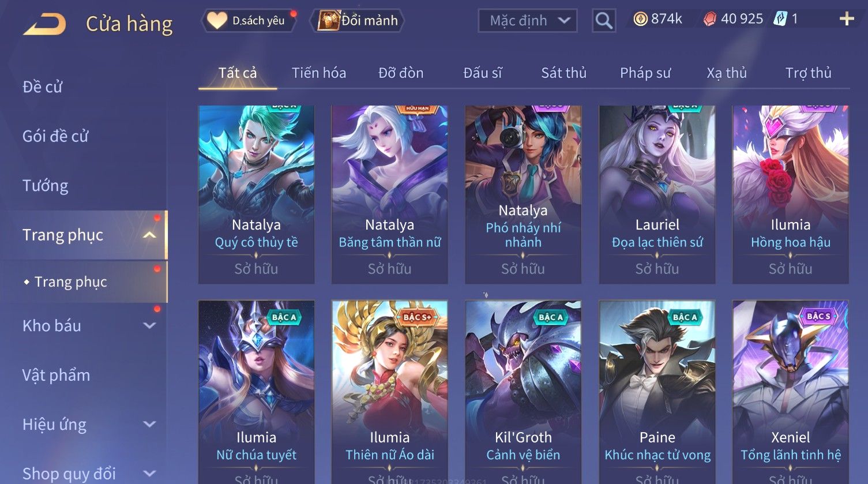The width and height of the screenshot is (868, 484).
Task: Switch to the Tiến hóa tab
Action: pos(319,73)
